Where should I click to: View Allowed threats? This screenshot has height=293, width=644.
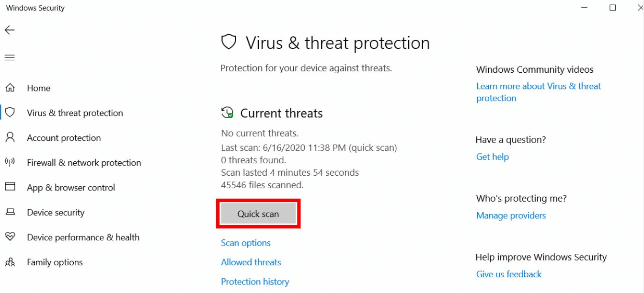251,262
